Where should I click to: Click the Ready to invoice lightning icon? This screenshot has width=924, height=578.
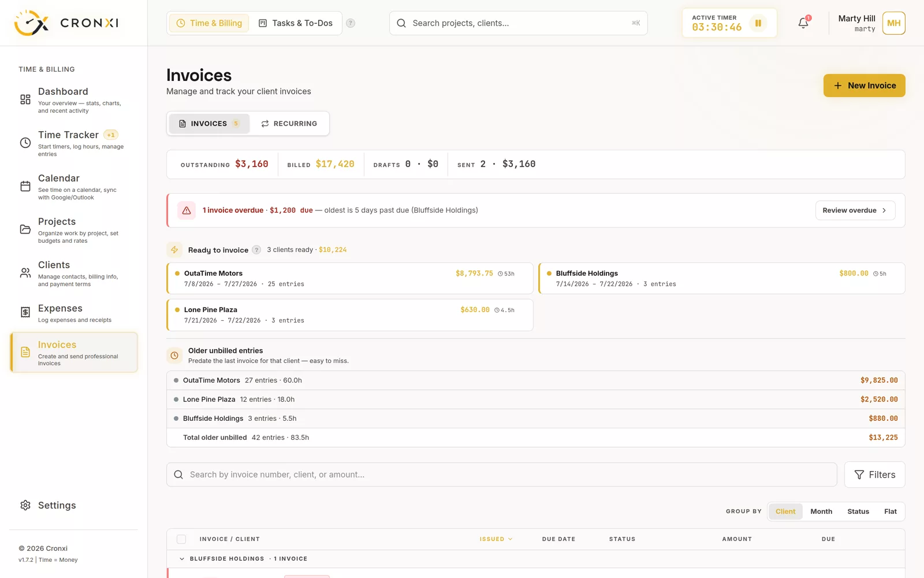(174, 250)
